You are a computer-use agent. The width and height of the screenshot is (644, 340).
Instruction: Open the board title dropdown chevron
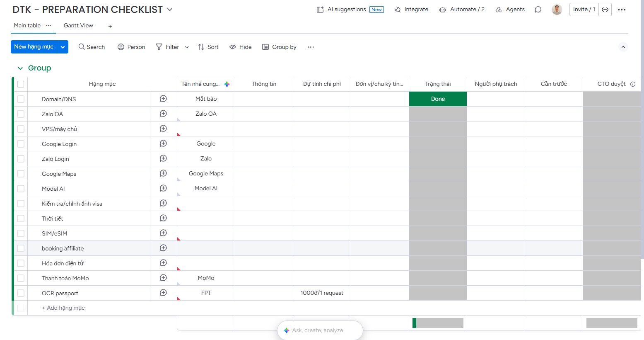[170, 10]
